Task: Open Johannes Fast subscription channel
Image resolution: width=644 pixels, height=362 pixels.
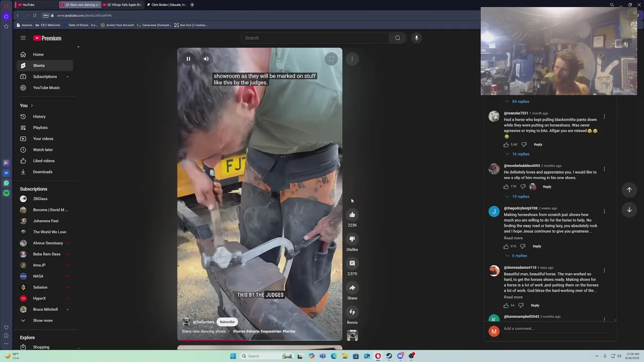Action: pos(45,221)
